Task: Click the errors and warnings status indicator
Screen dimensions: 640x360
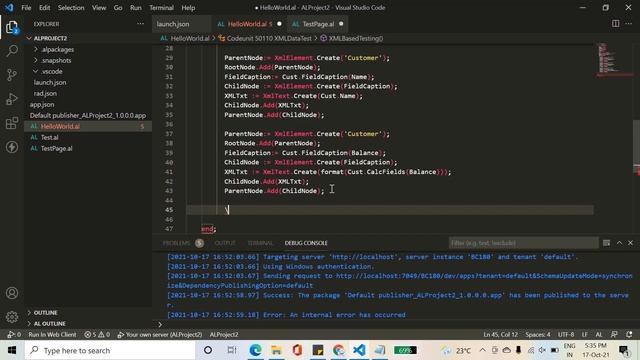Action: [x=97, y=334]
